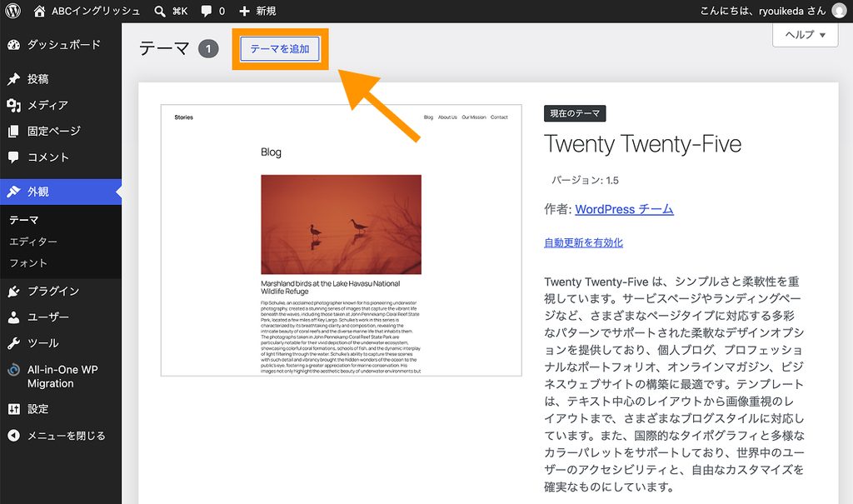
Task: Open the comments bubble icon in admin bar
Action: point(207,11)
